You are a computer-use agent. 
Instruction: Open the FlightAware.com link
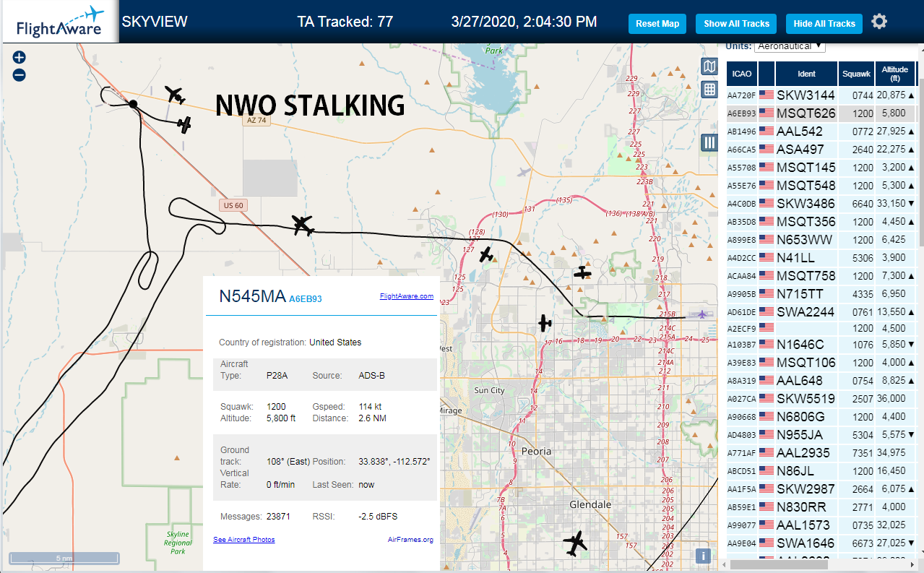coord(407,296)
